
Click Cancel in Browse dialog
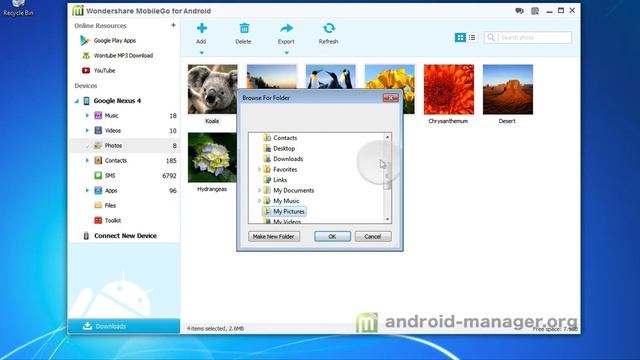coord(373,236)
